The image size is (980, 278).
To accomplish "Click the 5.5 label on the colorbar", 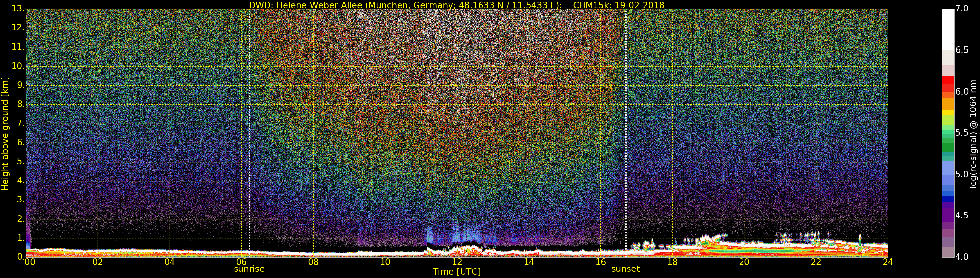I will point(962,133).
